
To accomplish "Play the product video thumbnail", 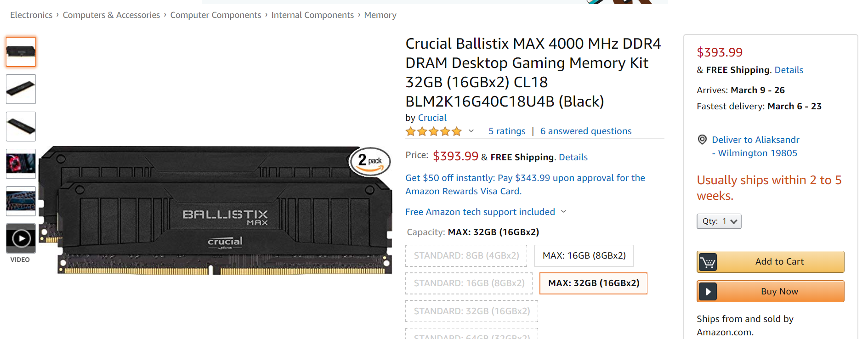I will tap(21, 238).
